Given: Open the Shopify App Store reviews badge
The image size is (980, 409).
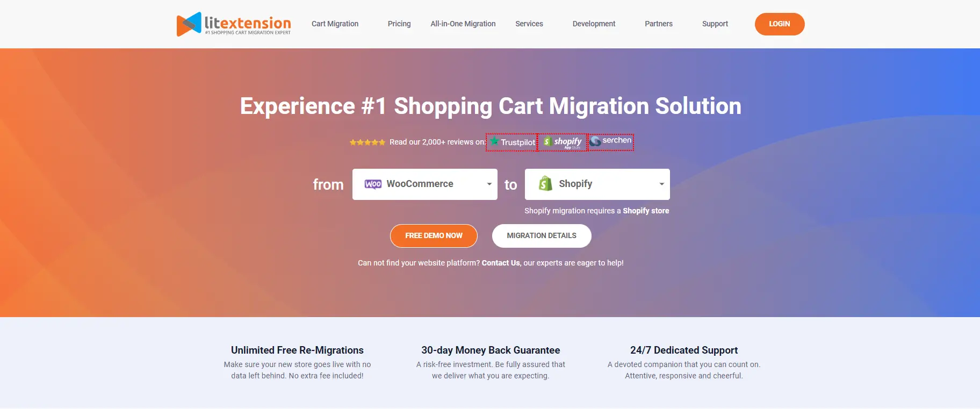Looking at the screenshot, I should pyautogui.click(x=562, y=142).
